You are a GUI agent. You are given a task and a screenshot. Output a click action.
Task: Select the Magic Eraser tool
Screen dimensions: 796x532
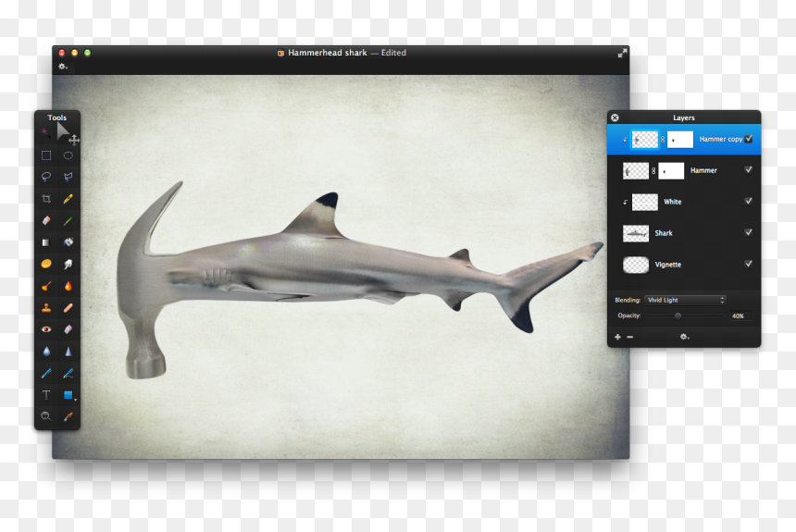pos(68,329)
